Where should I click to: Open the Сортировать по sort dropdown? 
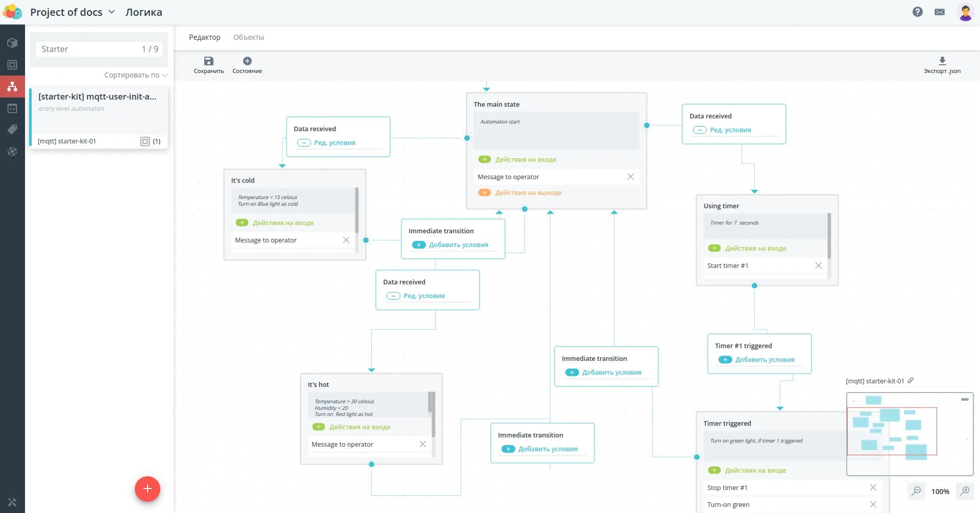[x=136, y=75]
